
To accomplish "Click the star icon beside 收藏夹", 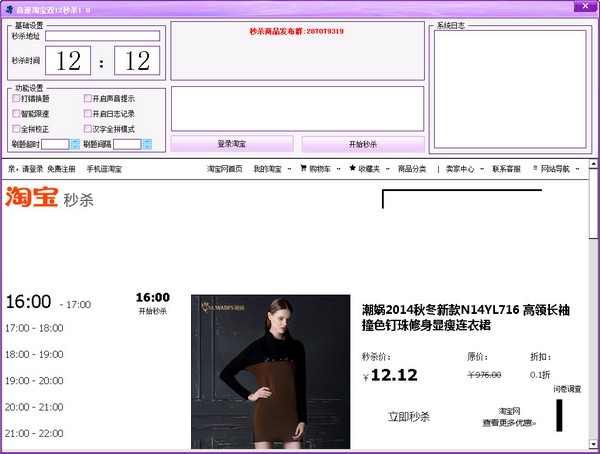I will tap(352, 168).
